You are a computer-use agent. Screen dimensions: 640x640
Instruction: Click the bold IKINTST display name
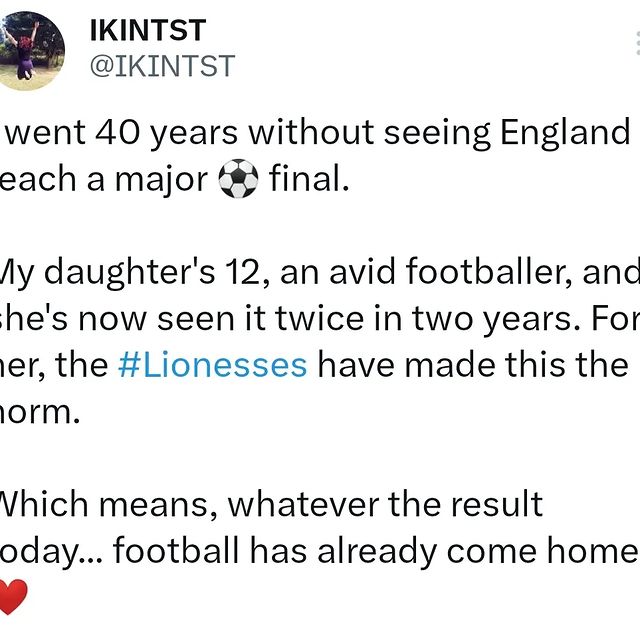(148, 31)
